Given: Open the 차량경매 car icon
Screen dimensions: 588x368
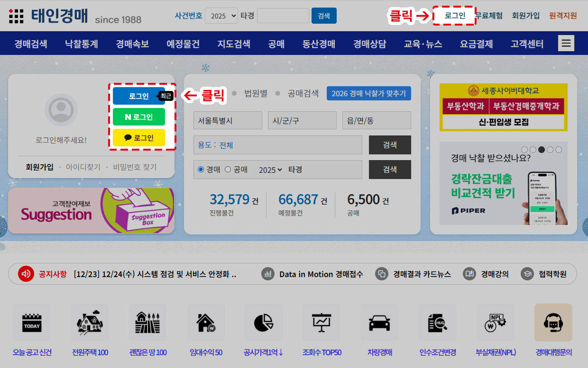Looking at the screenshot, I should pyautogui.click(x=379, y=323).
